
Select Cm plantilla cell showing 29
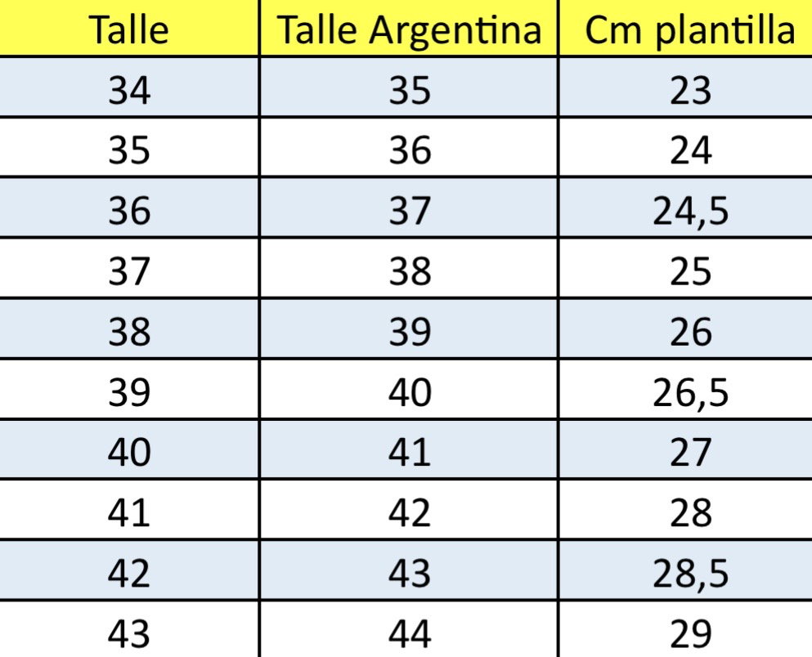[685, 629]
